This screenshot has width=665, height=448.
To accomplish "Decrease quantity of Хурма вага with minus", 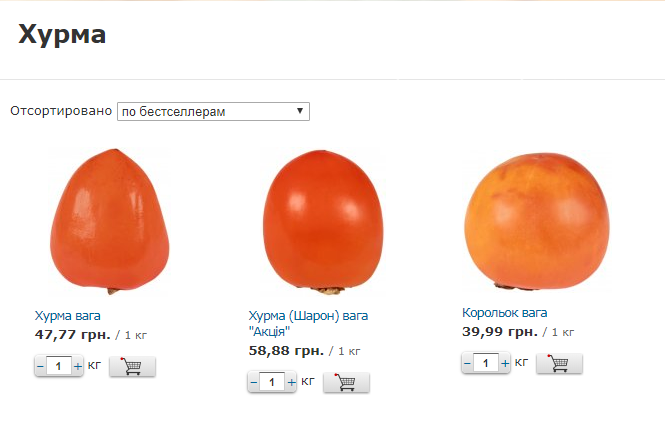I will point(40,367).
